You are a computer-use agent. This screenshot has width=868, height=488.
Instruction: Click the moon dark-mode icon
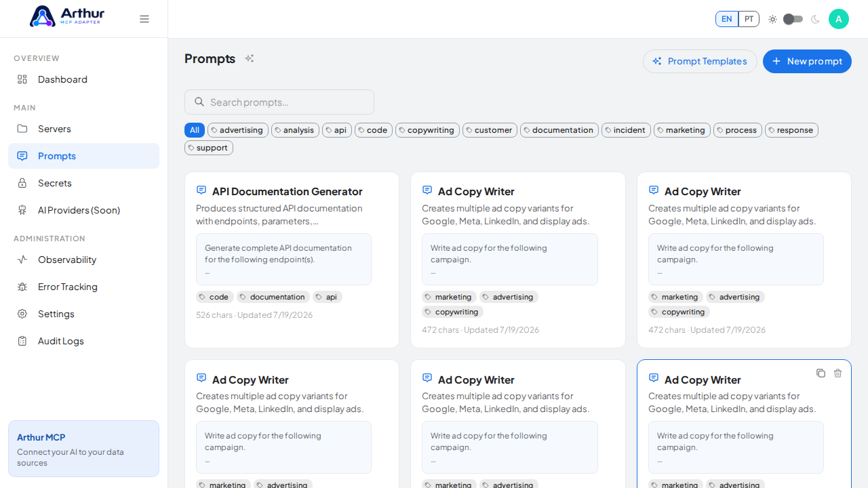pyautogui.click(x=815, y=19)
